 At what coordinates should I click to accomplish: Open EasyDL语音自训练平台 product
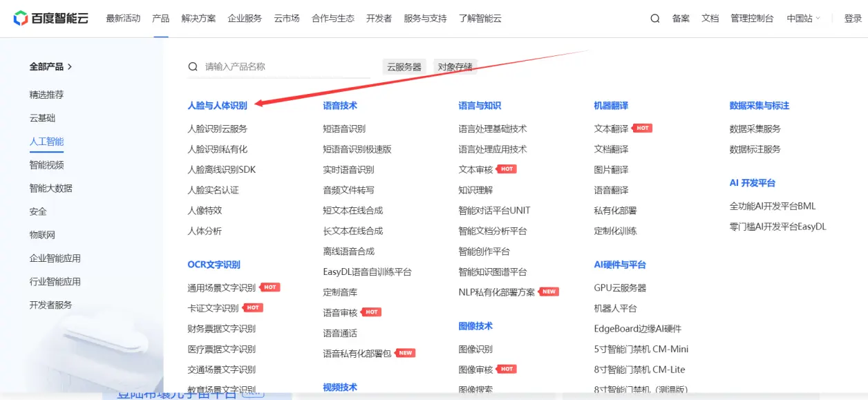click(x=367, y=272)
